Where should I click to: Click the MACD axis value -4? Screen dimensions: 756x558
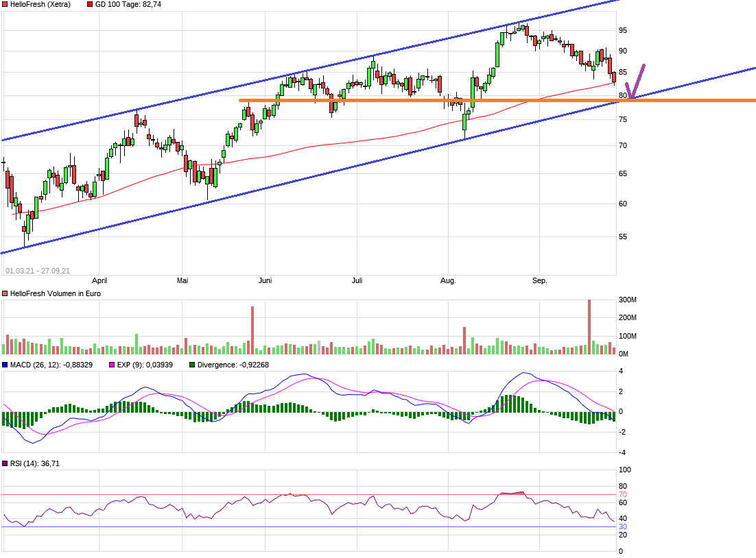click(x=622, y=453)
